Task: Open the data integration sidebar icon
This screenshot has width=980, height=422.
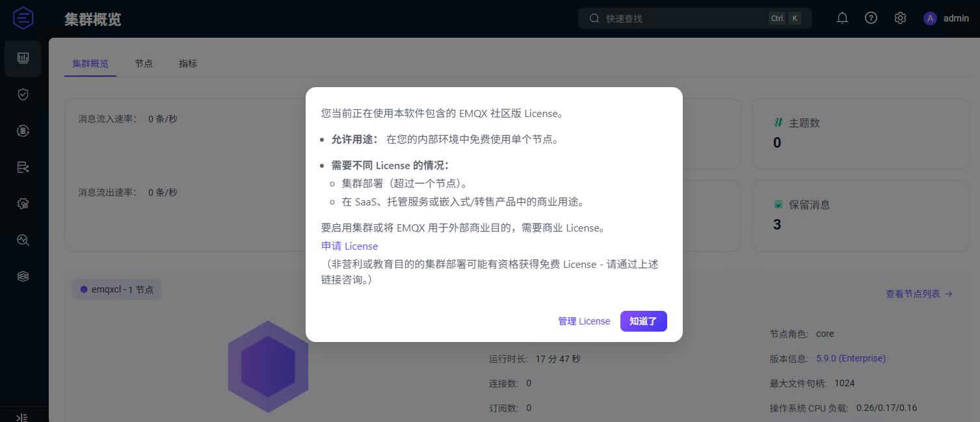Action: [x=23, y=168]
